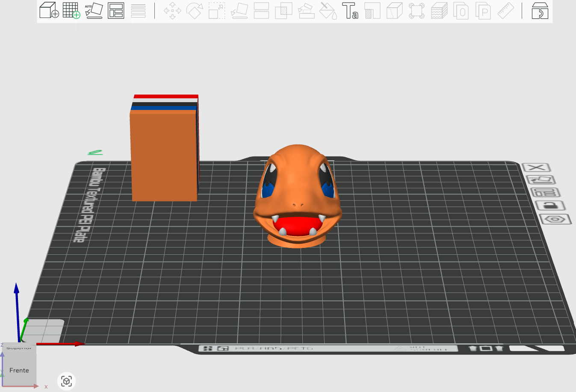Click the red top layer of prime tower

(166, 96)
